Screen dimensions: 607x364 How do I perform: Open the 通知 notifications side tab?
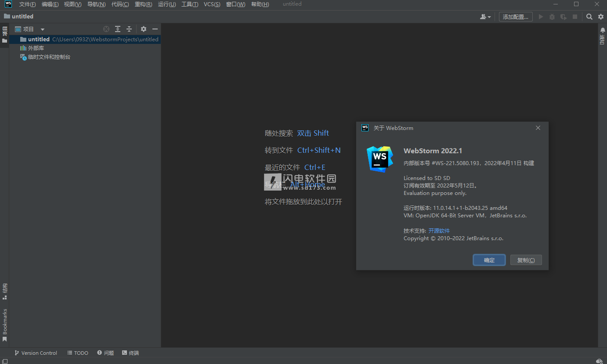tap(603, 40)
